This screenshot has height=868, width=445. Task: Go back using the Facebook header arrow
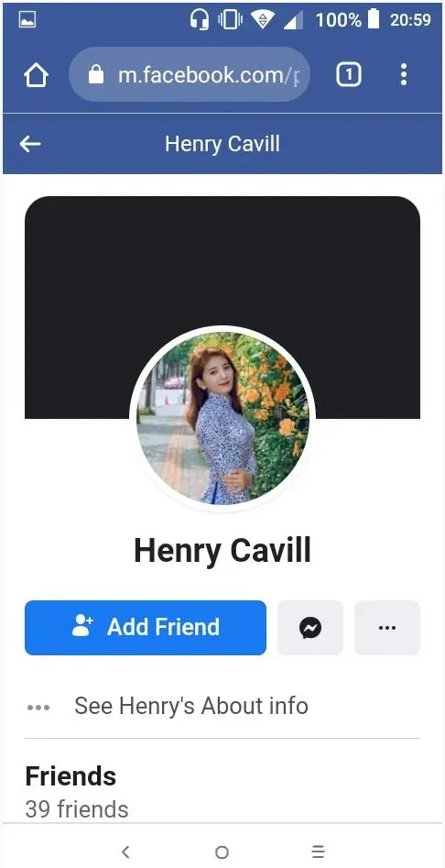pos(30,144)
